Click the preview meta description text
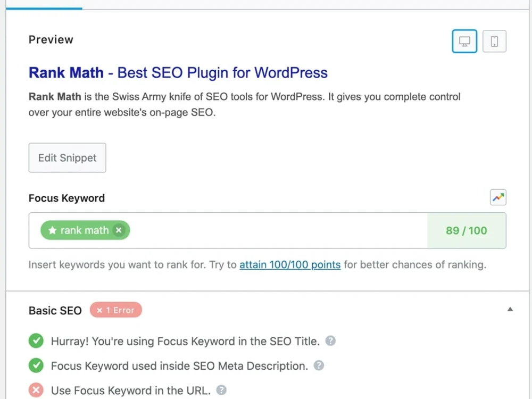Viewport: 532px width, 399px height. click(244, 104)
